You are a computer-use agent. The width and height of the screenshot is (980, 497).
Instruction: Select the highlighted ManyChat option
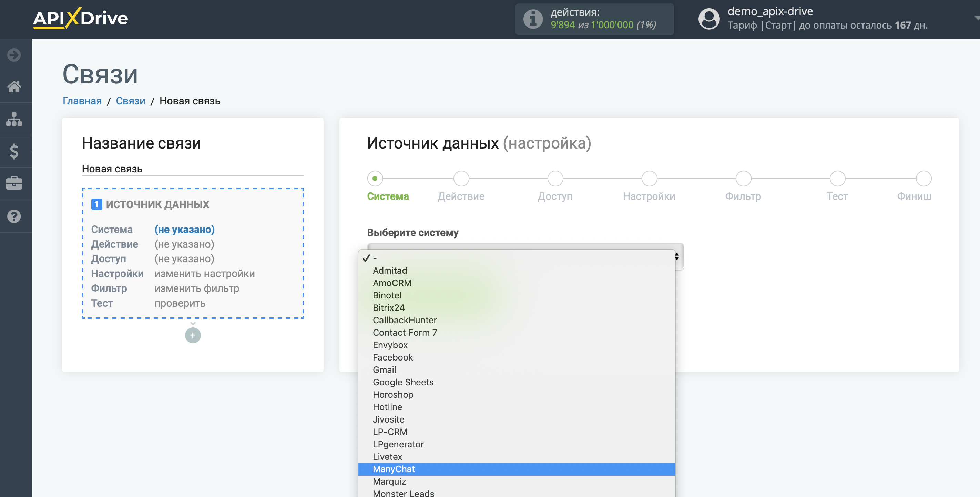pyautogui.click(x=517, y=469)
